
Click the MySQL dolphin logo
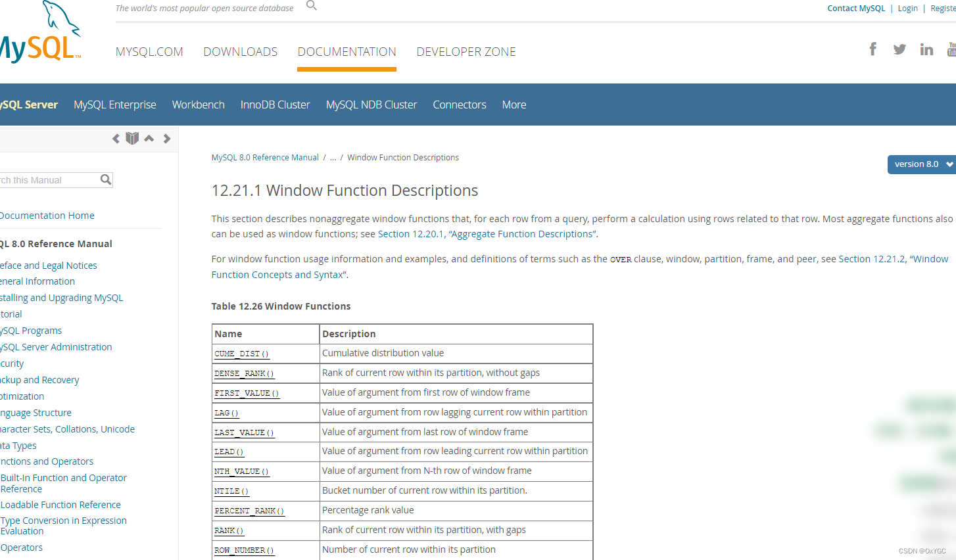(39, 32)
